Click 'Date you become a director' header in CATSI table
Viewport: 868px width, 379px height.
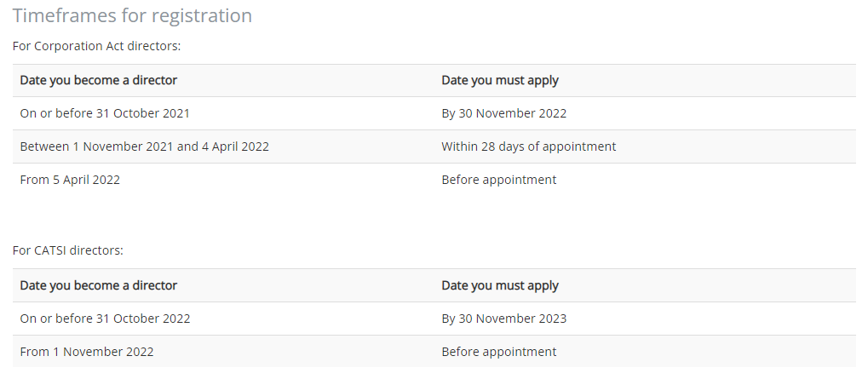point(99,285)
